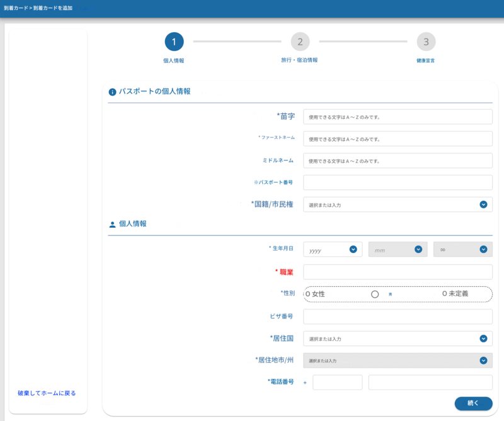Image resolution: width=504 pixels, height=421 pixels.
Task: Expand the 居住国 dropdown
Action: coord(398,339)
